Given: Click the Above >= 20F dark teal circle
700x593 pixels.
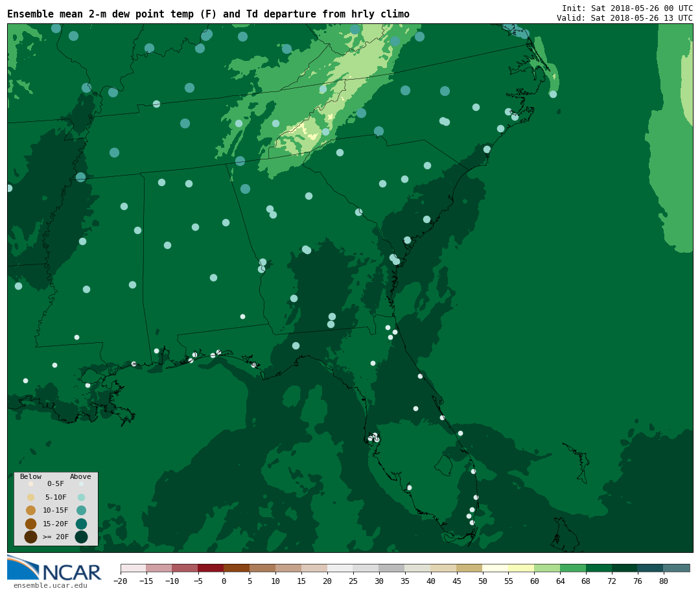Looking at the screenshot, I should [x=81, y=536].
